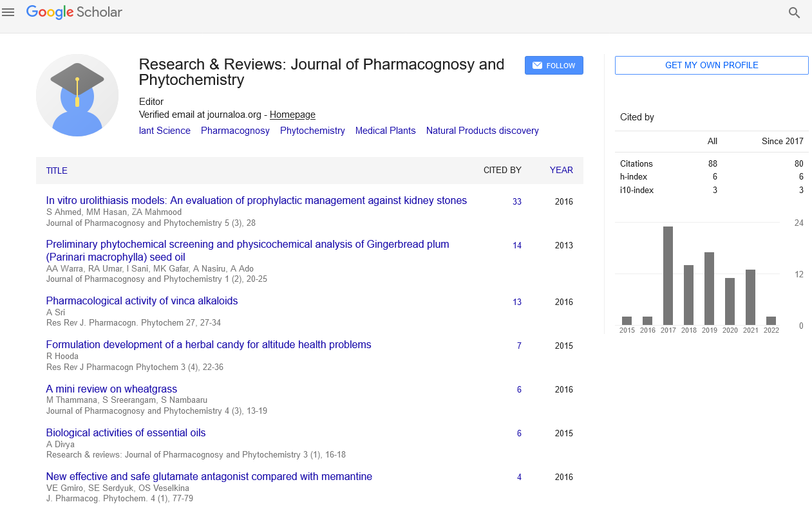Click the search magnifier icon
The width and height of the screenshot is (812, 509).
(x=794, y=13)
